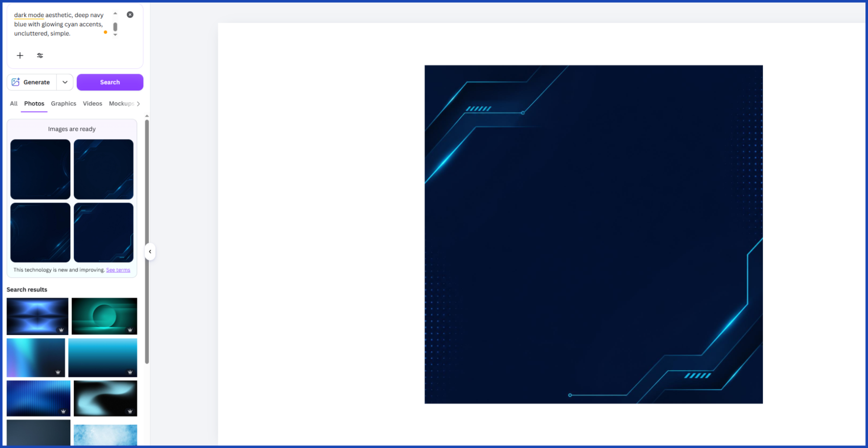Open the See terms link

pyautogui.click(x=118, y=270)
